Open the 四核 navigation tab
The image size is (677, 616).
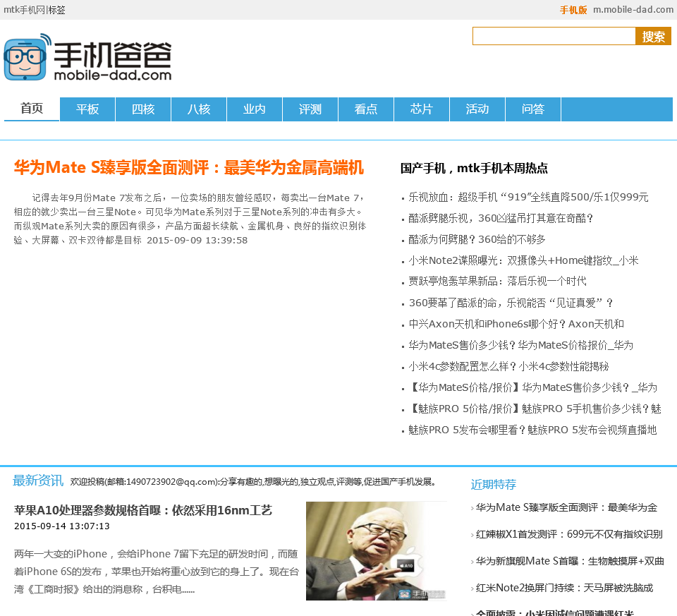pyautogui.click(x=143, y=109)
